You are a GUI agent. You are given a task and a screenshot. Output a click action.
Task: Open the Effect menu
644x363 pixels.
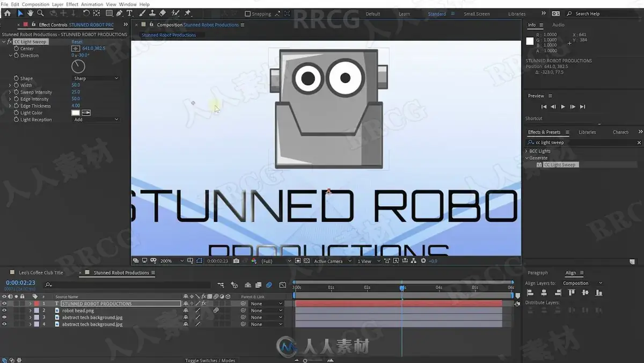point(72,4)
